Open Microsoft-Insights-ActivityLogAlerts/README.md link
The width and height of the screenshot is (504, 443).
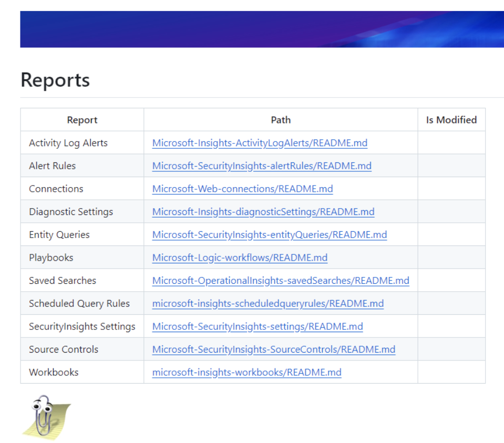tap(260, 143)
